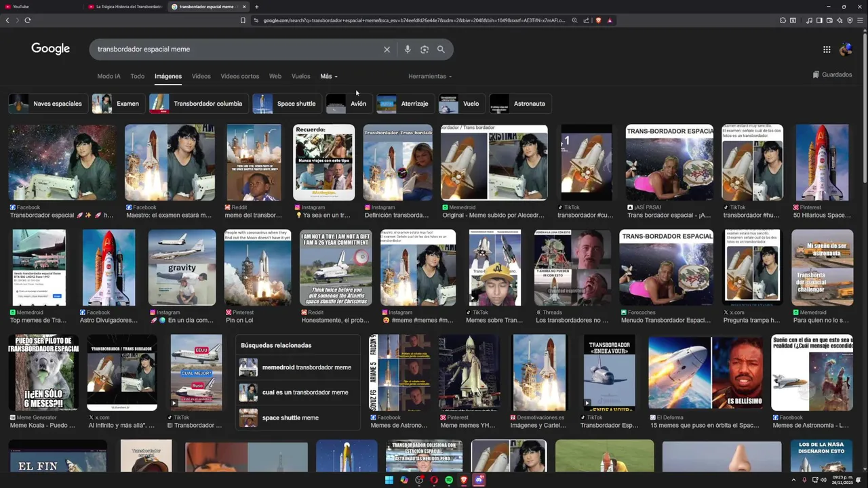Screen dimensions: 868x488
Task: Open zoom level icon in address bar
Action: coord(574,20)
